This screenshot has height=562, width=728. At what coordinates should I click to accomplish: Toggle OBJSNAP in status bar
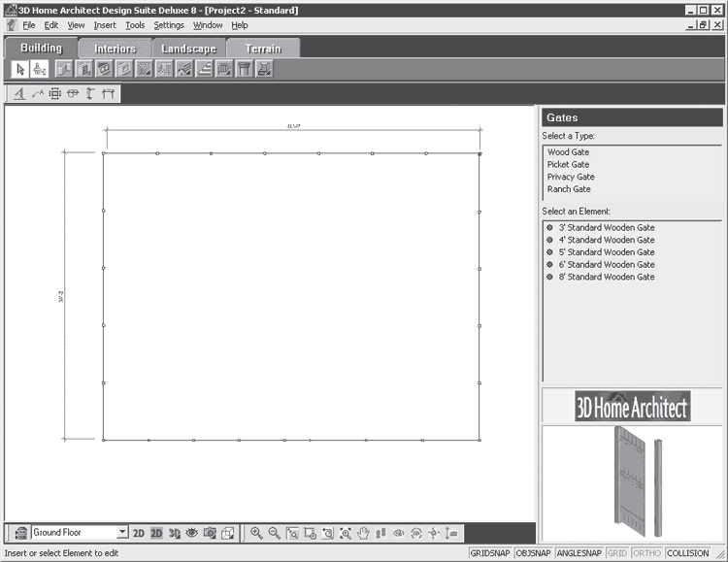tap(534, 553)
